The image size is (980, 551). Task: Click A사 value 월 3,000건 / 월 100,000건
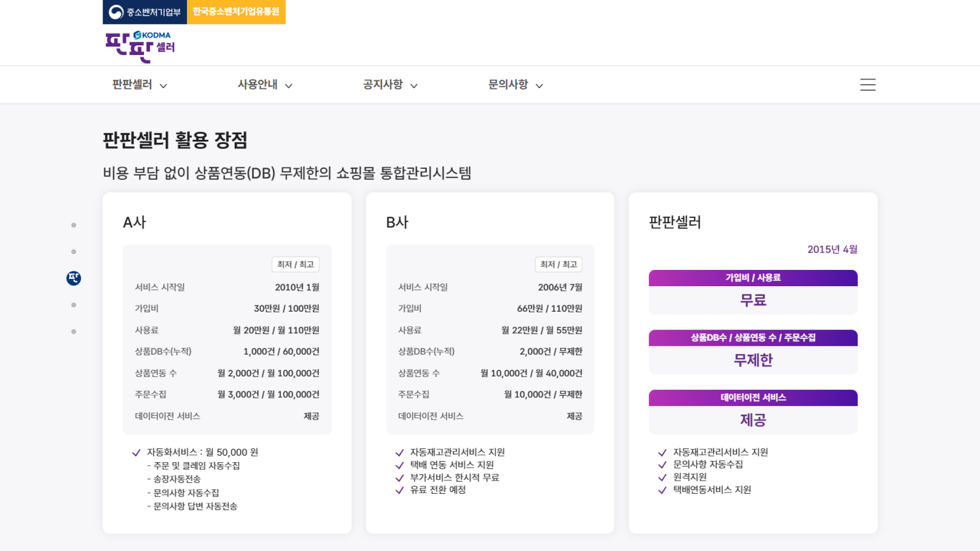(x=268, y=395)
